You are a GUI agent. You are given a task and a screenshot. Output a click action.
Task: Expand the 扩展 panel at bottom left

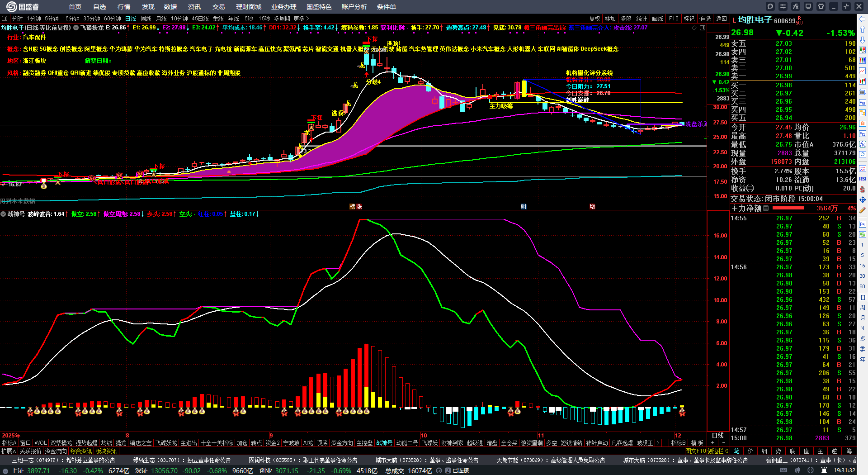8,451
